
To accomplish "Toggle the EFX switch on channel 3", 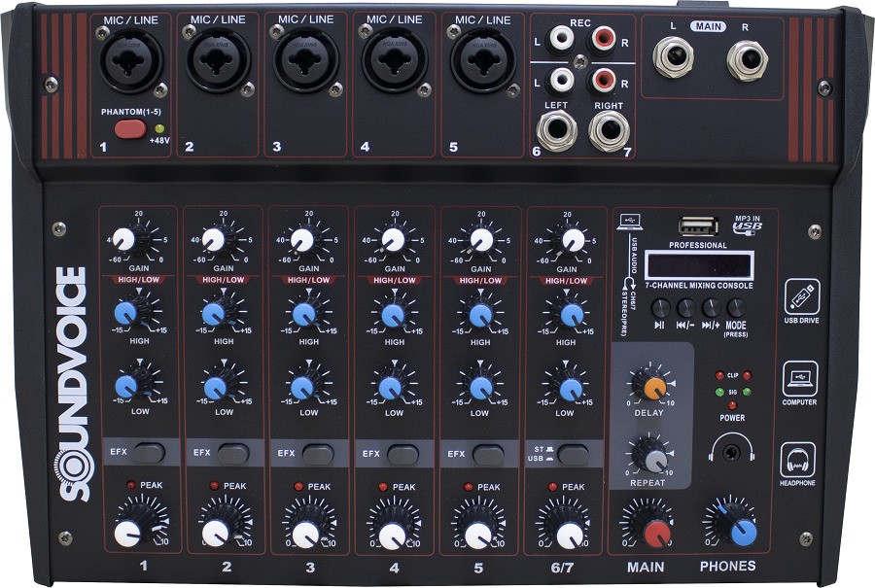I will [319, 453].
